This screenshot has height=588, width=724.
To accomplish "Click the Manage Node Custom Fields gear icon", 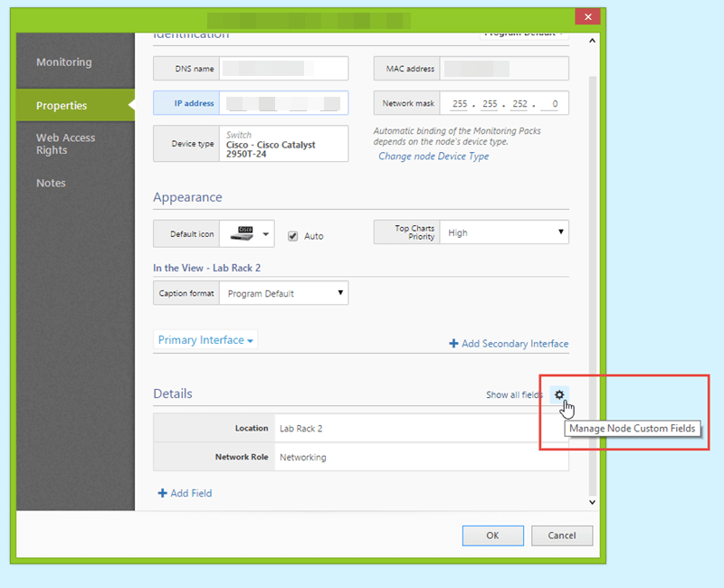I will click(559, 394).
